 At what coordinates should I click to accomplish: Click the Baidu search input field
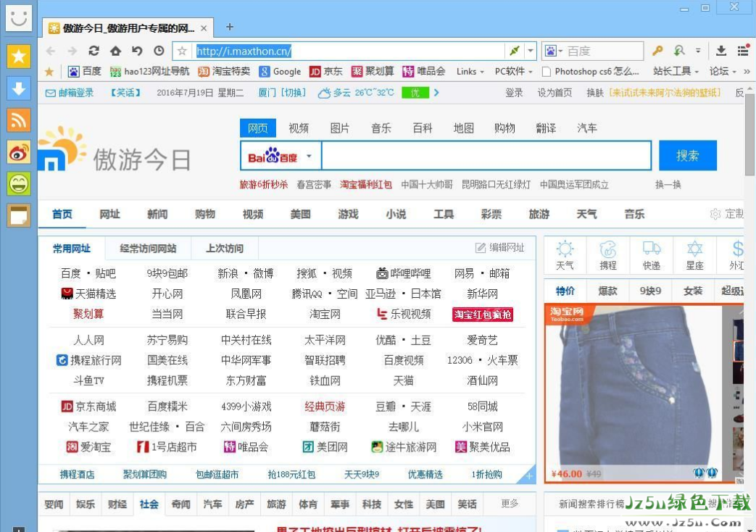click(x=486, y=156)
